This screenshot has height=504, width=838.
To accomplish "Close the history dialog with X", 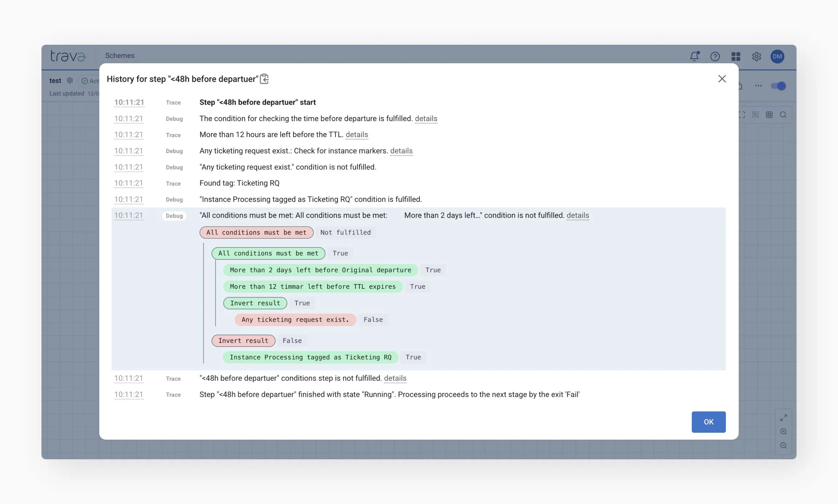I will coord(722,79).
